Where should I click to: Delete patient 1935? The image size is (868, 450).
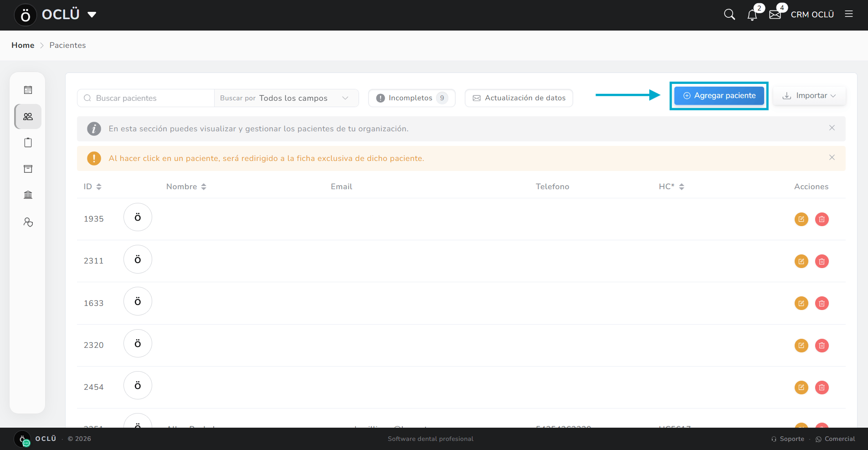point(822,219)
